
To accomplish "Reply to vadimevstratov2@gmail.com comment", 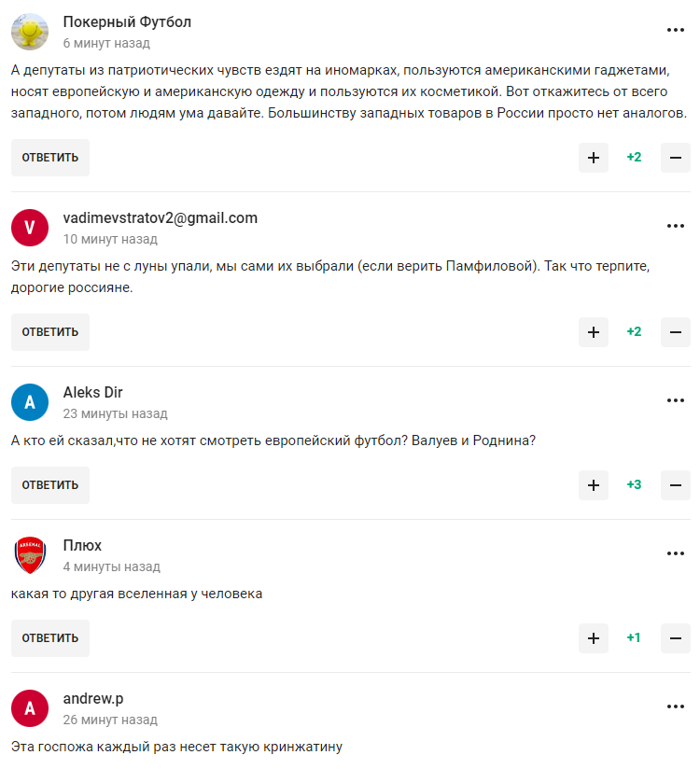I will point(50,332).
